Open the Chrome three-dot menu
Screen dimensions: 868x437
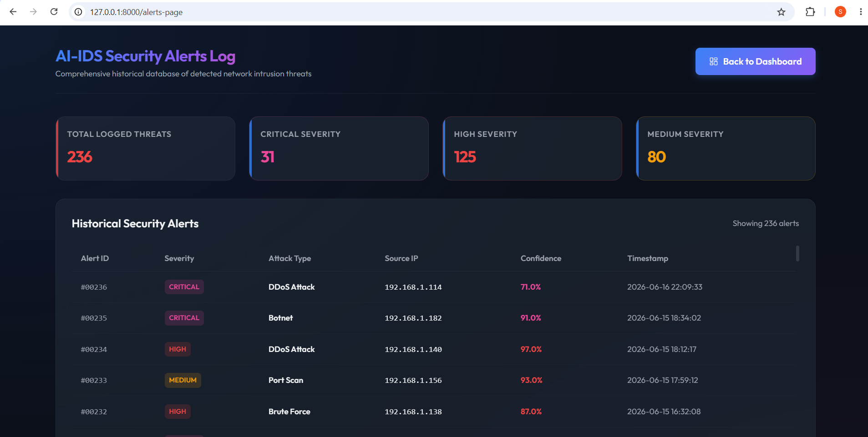coord(860,12)
